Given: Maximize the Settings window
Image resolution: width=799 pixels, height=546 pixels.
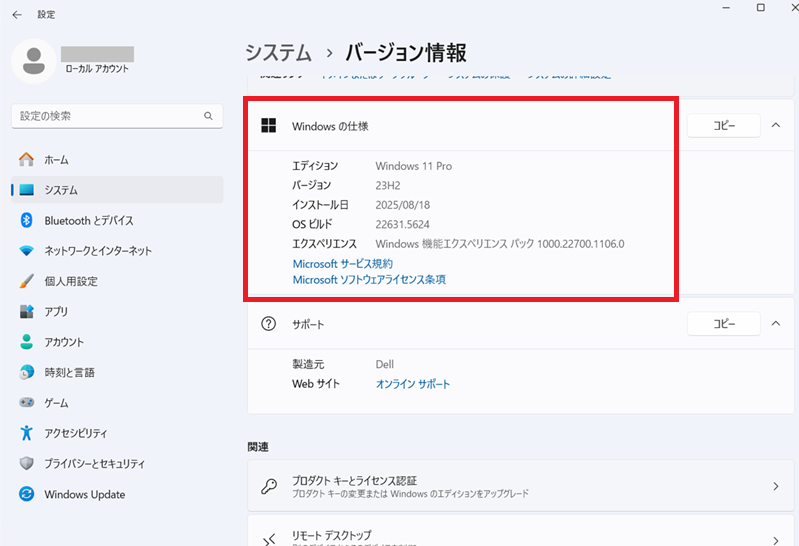Looking at the screenshot, I should (x=761, y=8).
